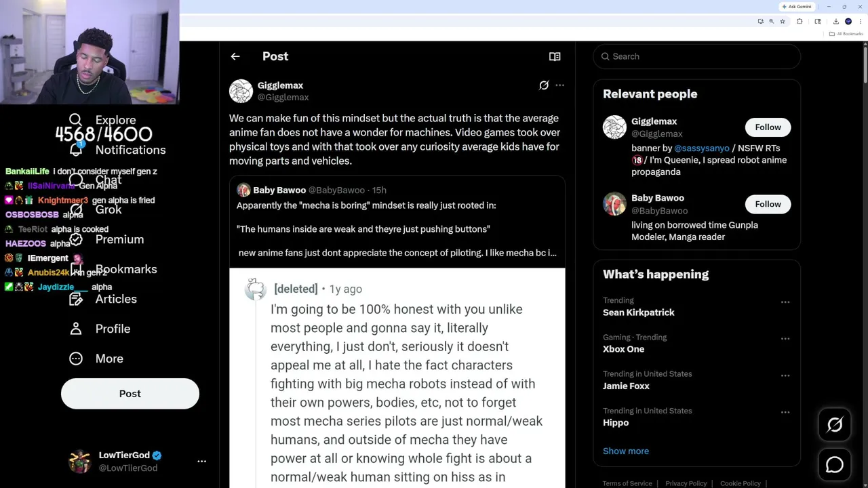The image size is (868, 488).
Task: Click the More circle-dots icon
Action: coord(75,359)
